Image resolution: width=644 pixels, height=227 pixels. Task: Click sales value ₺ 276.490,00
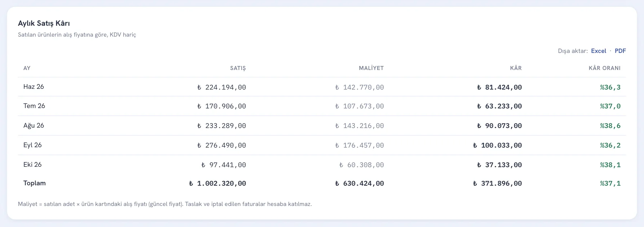(x=222, y=145)
